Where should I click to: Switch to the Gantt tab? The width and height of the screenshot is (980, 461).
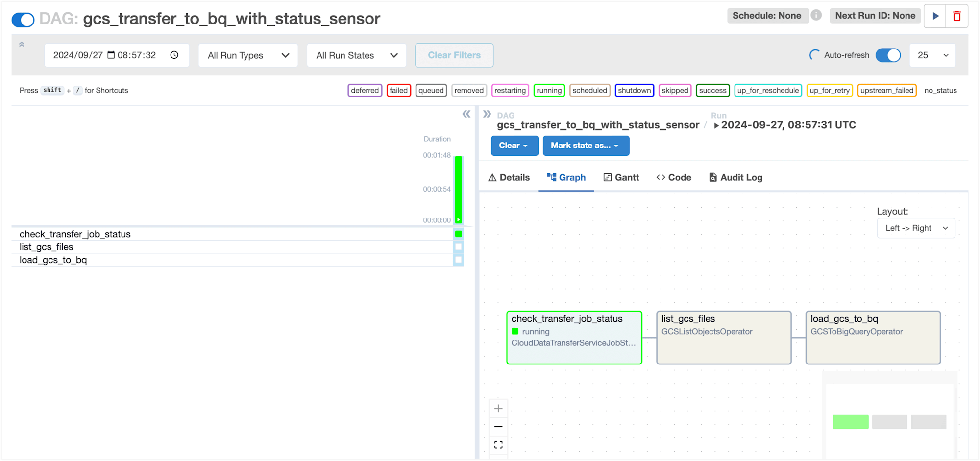click(621, 177)
